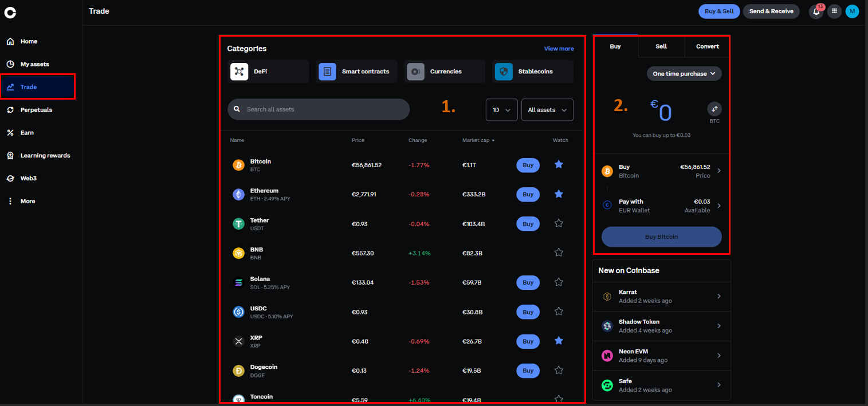This screenshot has width=868, height=406.
Task: Switch to the Sell tab
Action: (x=661, y=46)
